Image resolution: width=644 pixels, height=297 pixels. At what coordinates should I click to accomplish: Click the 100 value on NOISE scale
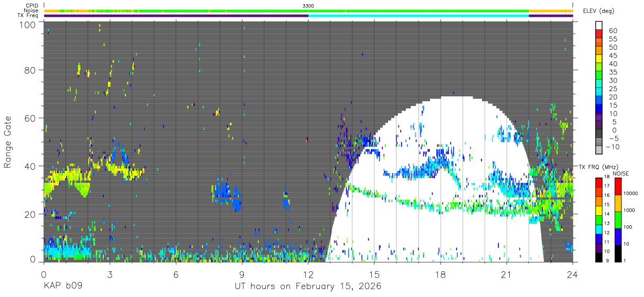[x=627, y=227]
